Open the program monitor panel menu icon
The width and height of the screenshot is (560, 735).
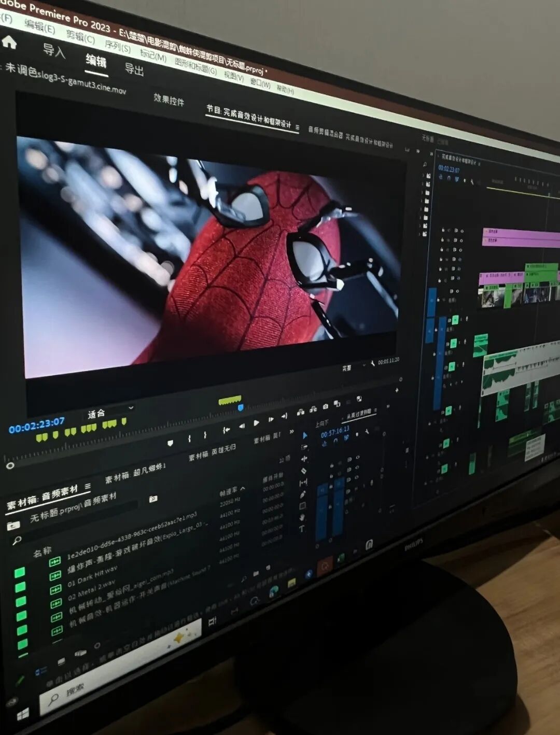pyautogui.click(x=297, y=127)
